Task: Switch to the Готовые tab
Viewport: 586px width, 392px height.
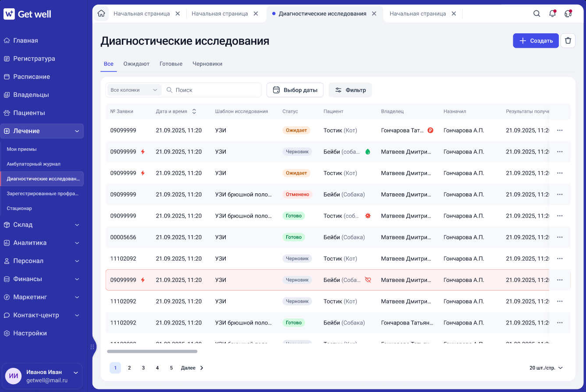Action: coord(171,64)
